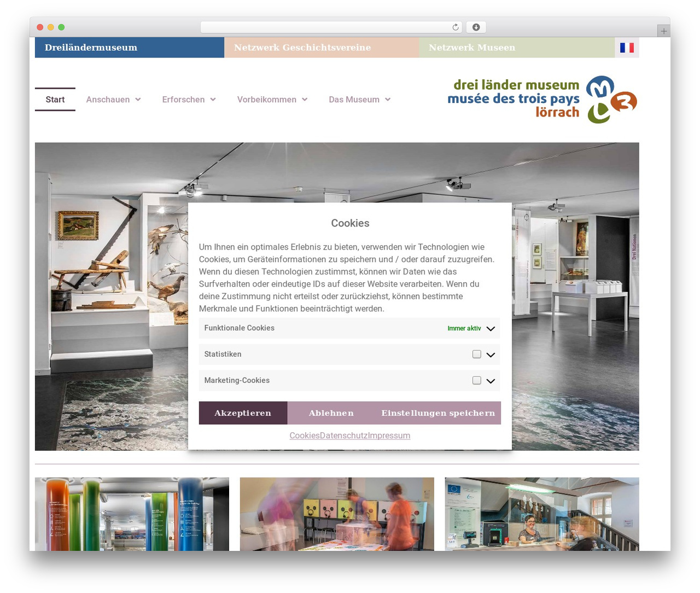The image size is (700, 593).
Task: Open the browser downloads button
Action: point(476,27)
